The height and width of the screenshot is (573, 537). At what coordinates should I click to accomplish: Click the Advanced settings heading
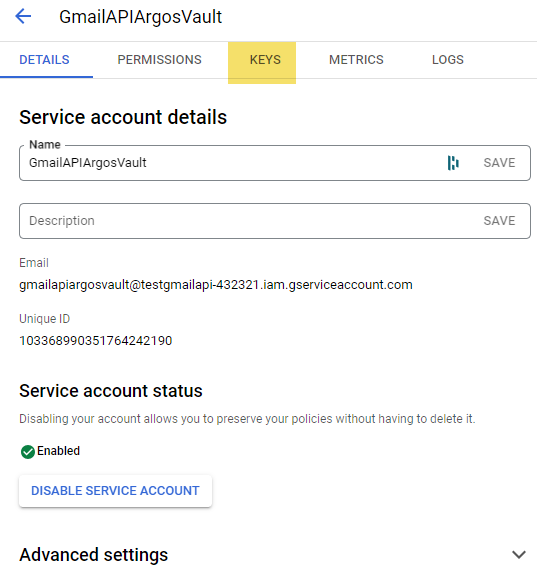click(x=94, y=555)
